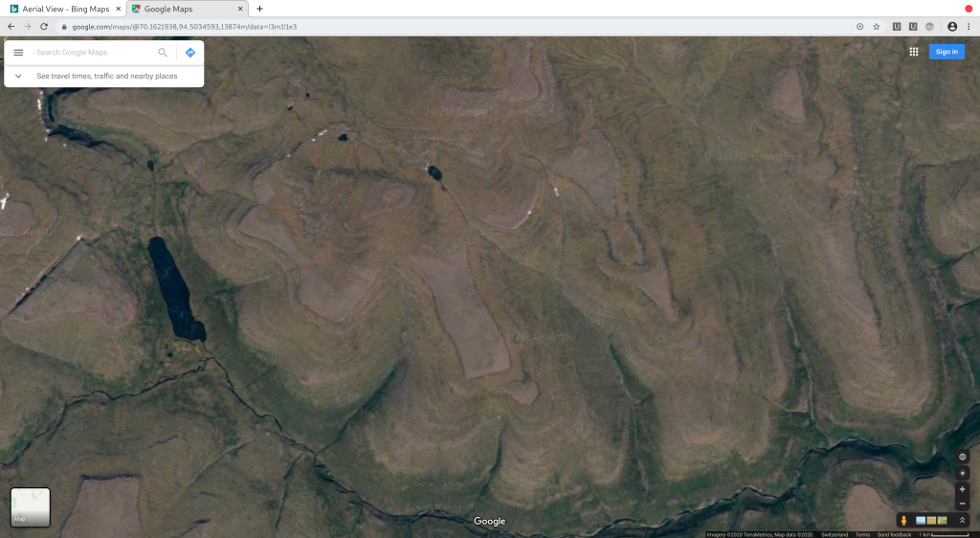The height and width of the screenshot is (538, 980).
Task: Expand the travel times panel chevron
Action: pos(18,77)
